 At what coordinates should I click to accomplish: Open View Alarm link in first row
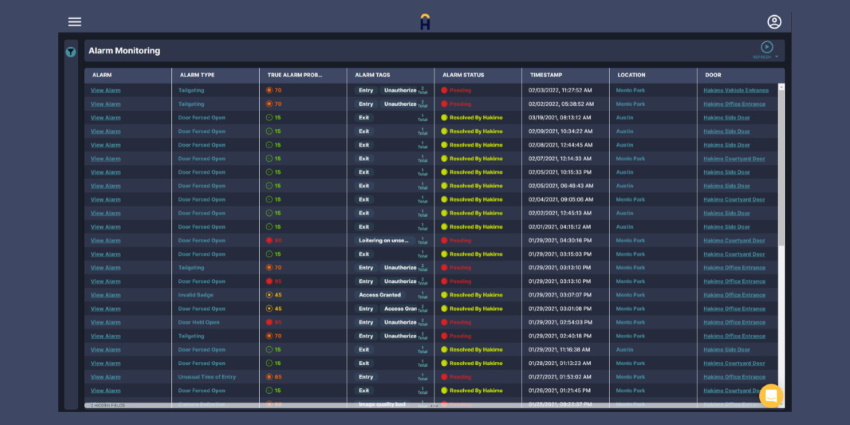(x=105, y=90)
